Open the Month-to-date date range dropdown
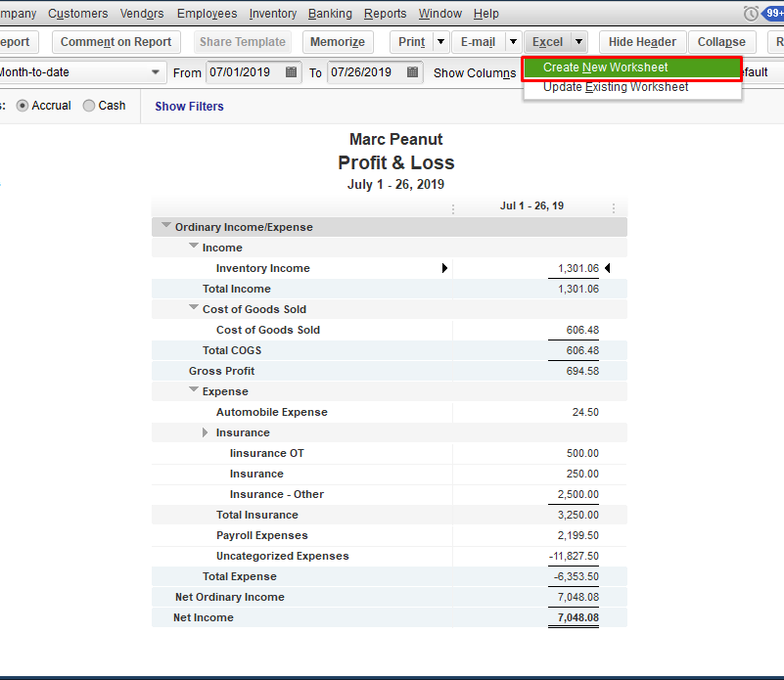The width and height of the screenshot is (784, 680). click(156, 72)
